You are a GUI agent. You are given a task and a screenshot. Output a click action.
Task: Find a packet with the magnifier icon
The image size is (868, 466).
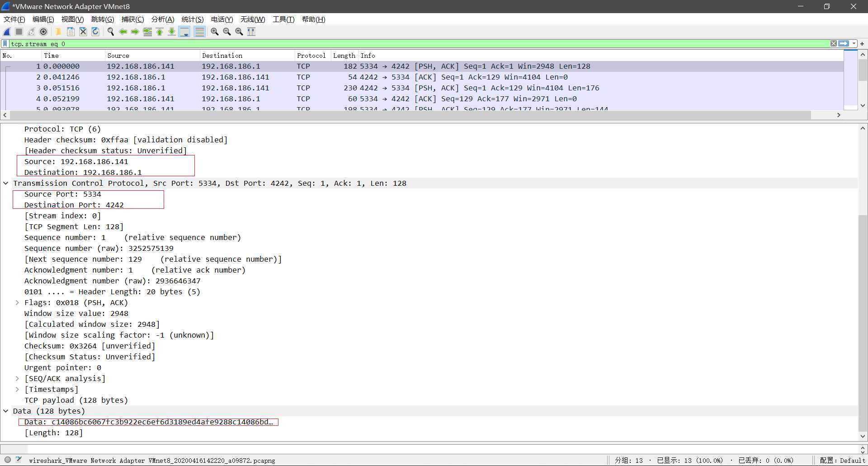point(111,32)
